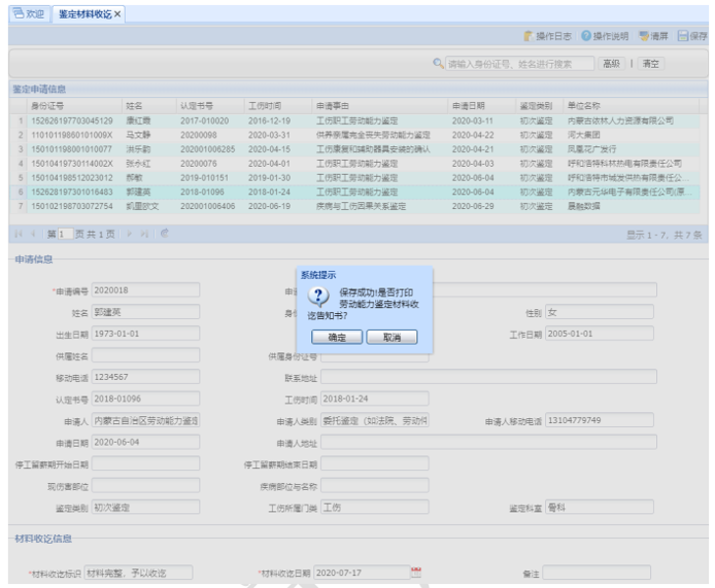Image resolution: width=715 pixels, height=588 pixels.
Task: Click the 供属姓名 field
Action: point(146,355)
